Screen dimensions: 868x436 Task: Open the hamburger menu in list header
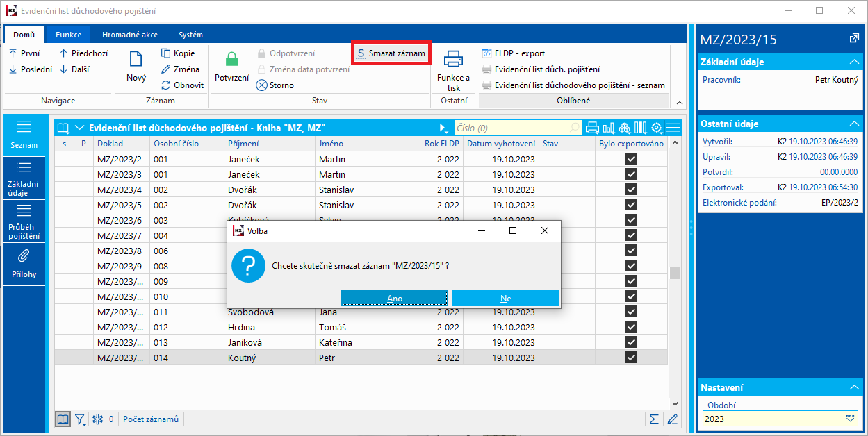tap(673, 128)
